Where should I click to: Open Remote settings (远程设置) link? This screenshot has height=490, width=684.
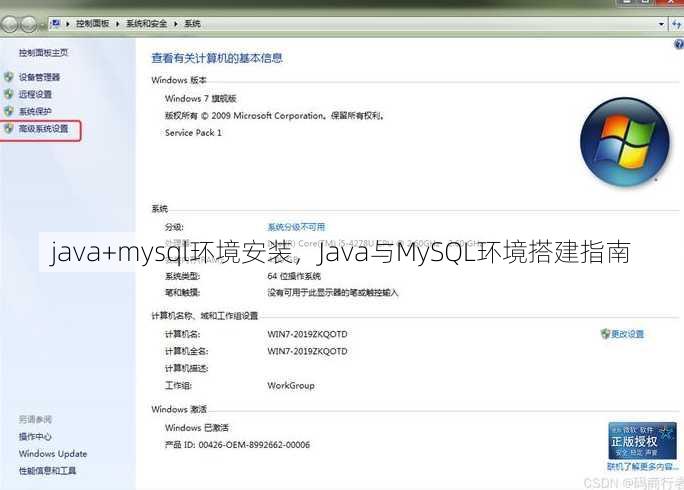(x=35, y=94)
